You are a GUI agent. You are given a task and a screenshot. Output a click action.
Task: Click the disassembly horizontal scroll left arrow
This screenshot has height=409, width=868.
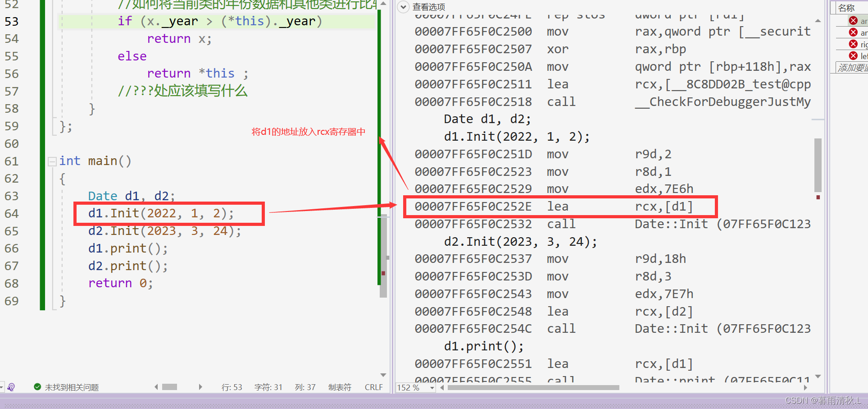tap(442, 387)
